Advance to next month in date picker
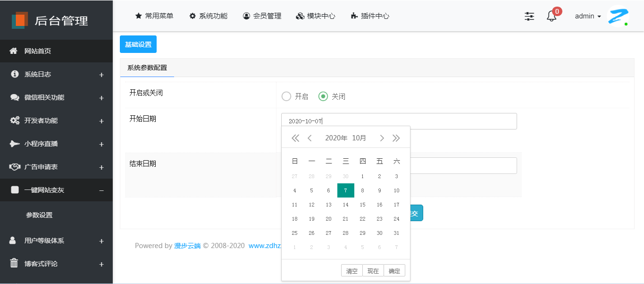Viewport: 644px width, 284px height. tap(382, 138)
